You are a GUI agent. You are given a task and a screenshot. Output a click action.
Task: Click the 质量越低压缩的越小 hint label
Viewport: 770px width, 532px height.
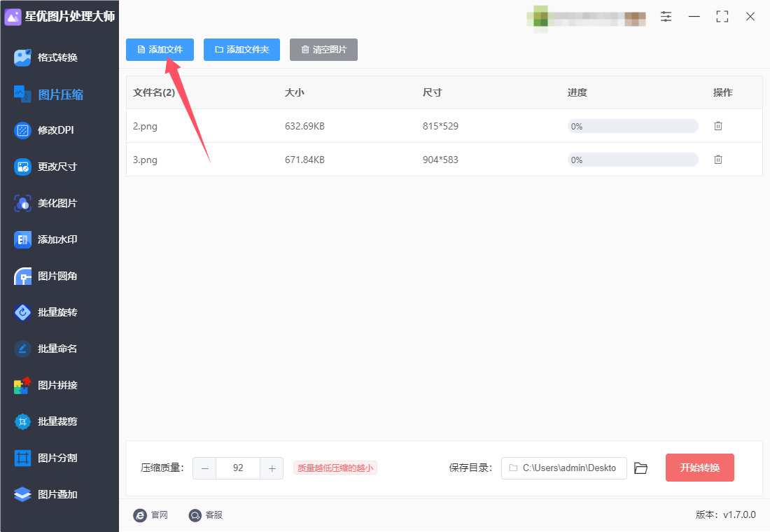click(x=335, y=468)
